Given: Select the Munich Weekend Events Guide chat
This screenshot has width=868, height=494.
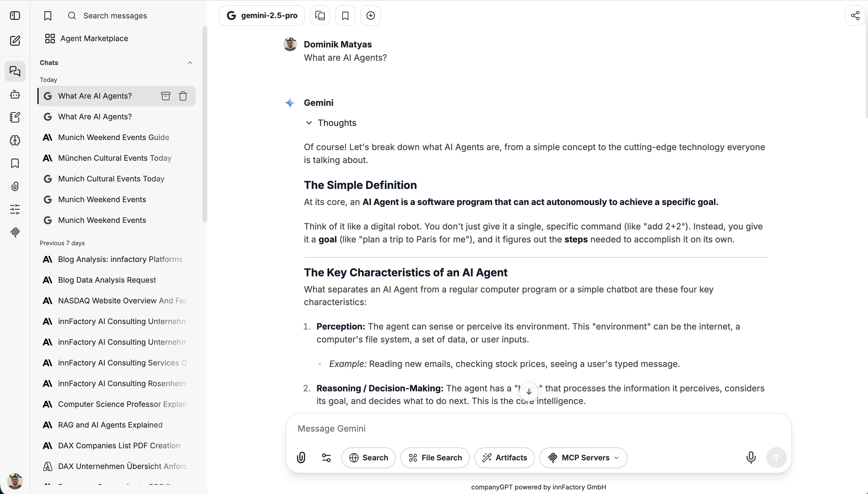Looking at the screenshot, I should [x=113, y=137].
